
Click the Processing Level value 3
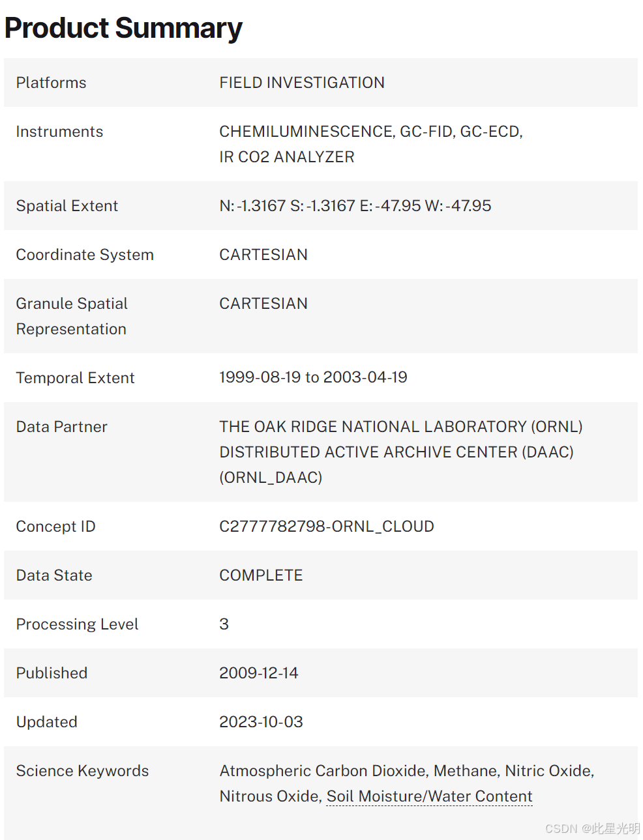point(224,624)
